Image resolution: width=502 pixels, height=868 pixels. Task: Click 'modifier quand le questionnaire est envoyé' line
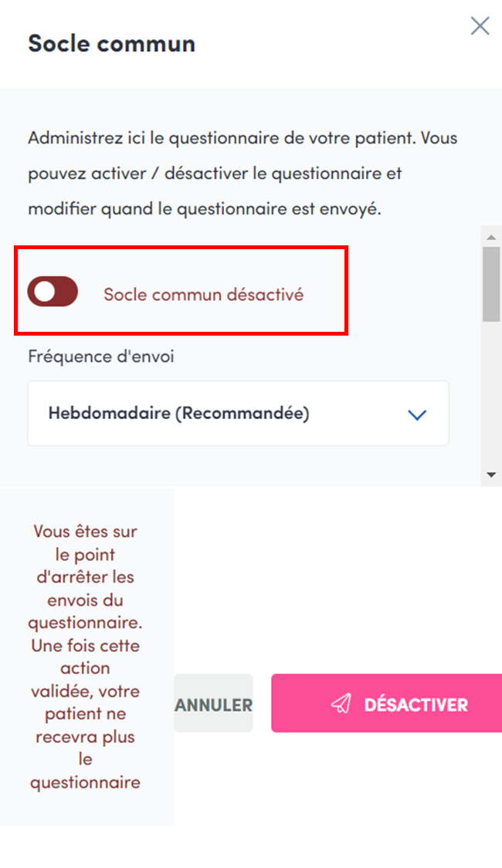click(x=205, y=209)
